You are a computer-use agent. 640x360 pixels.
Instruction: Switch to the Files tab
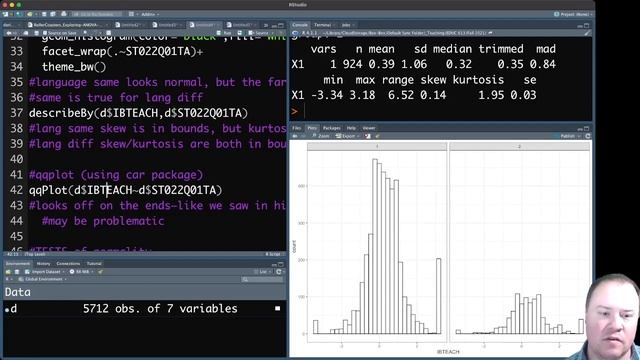coord(296,128)
